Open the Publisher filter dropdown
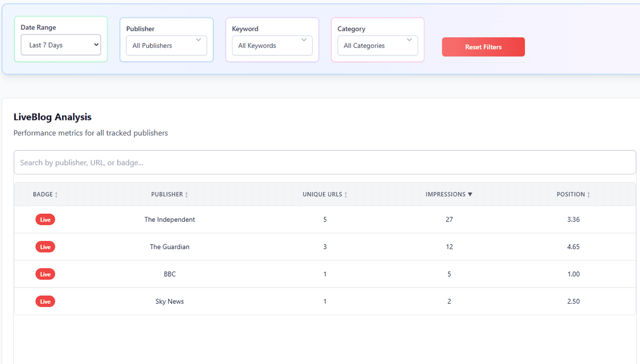This screenshot has width=640, height=364. pos(166,45)
